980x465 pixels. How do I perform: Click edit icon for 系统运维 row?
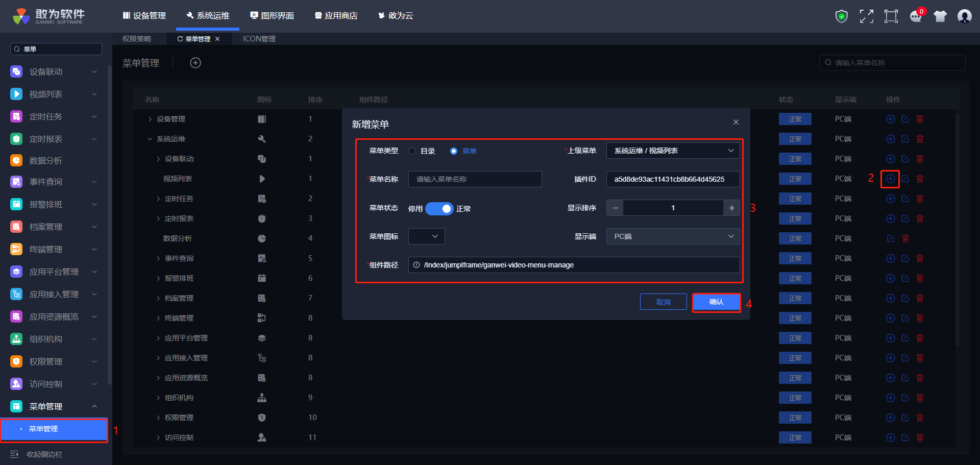905,139
